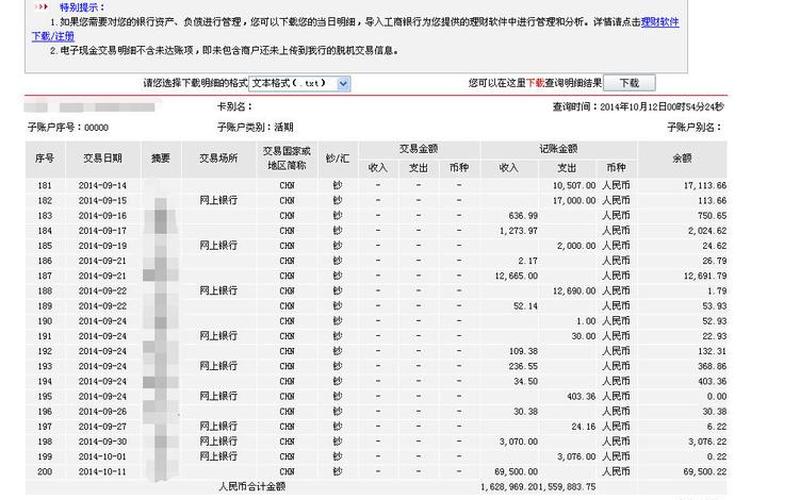This screenshot has height=500, width=800.
Task: Click the 交易日期 column header
Action: [x=103, y=158]
